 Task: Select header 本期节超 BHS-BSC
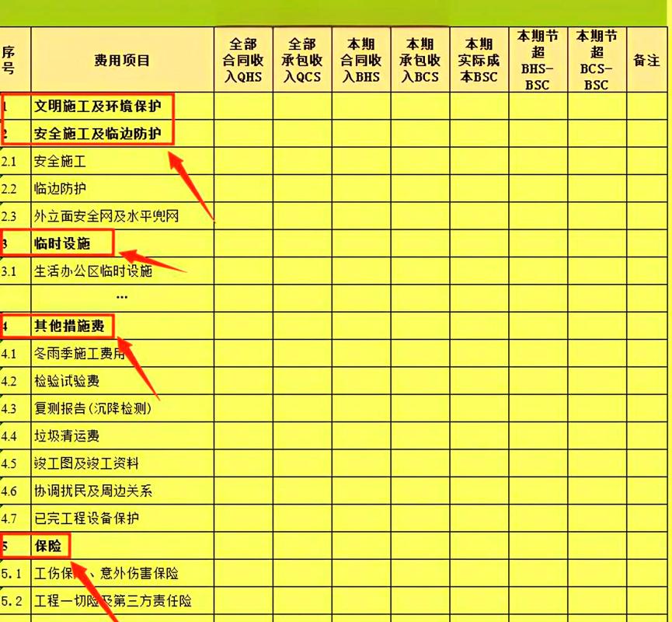(x=538, y=60)
